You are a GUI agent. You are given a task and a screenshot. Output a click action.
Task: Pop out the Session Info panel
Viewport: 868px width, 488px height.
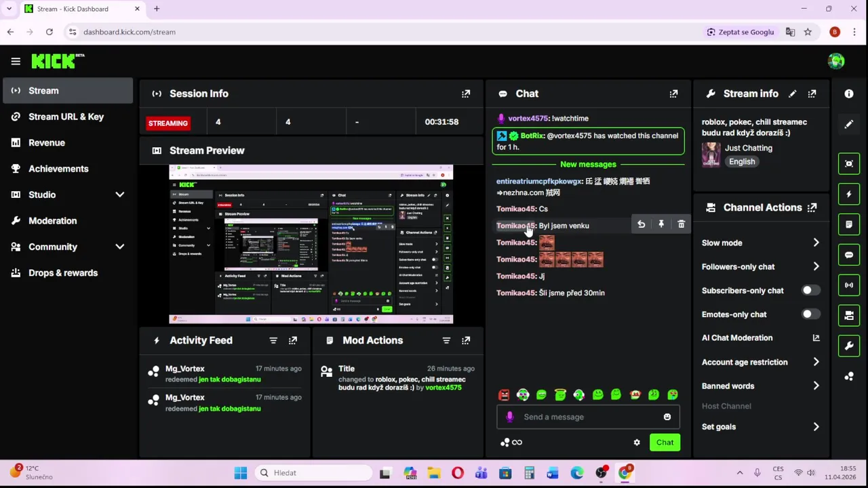(x=466, y=94)
